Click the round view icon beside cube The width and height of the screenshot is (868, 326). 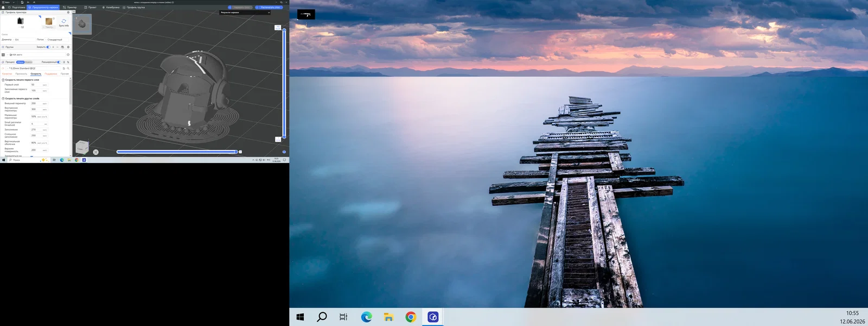point(95,152)
